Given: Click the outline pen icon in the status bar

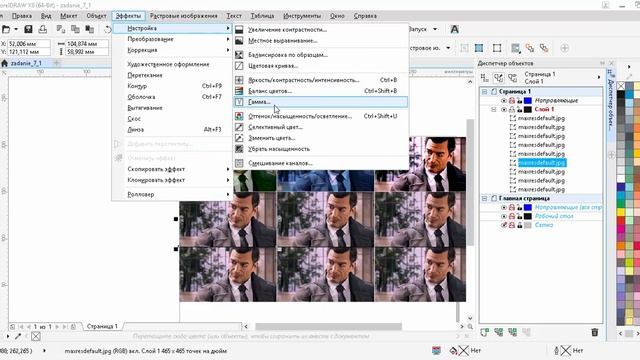Looking at the screenshot, I should pyautogui.click(x=556, y=350).
